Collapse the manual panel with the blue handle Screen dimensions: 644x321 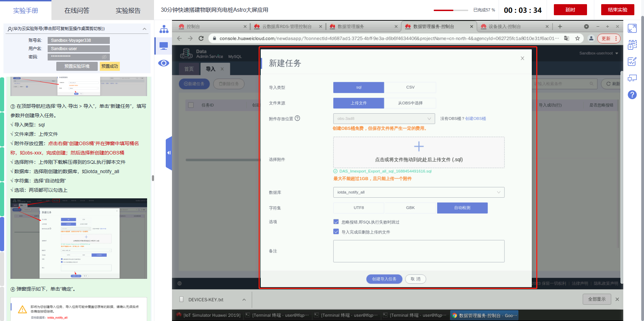(x=169, y=153)
